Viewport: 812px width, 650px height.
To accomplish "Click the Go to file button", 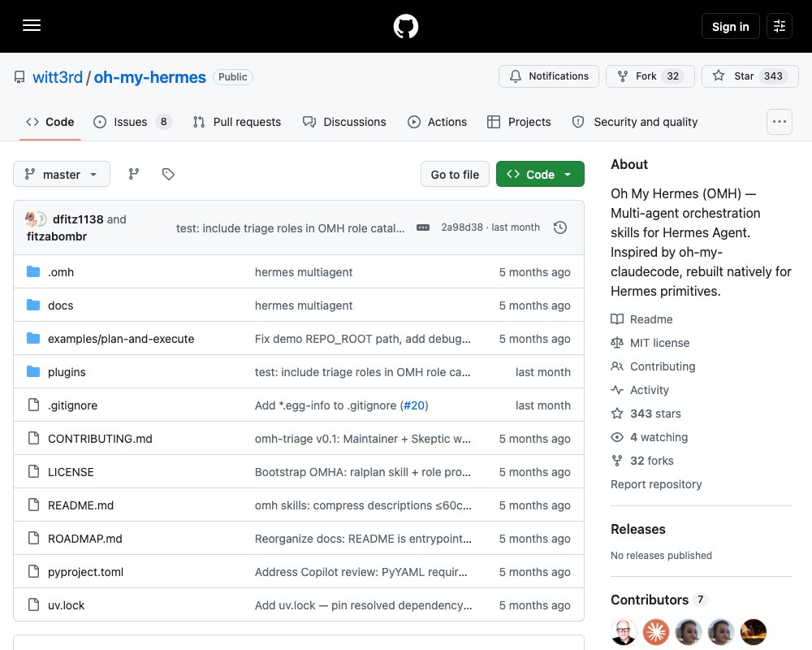I will tap(455, 175).
